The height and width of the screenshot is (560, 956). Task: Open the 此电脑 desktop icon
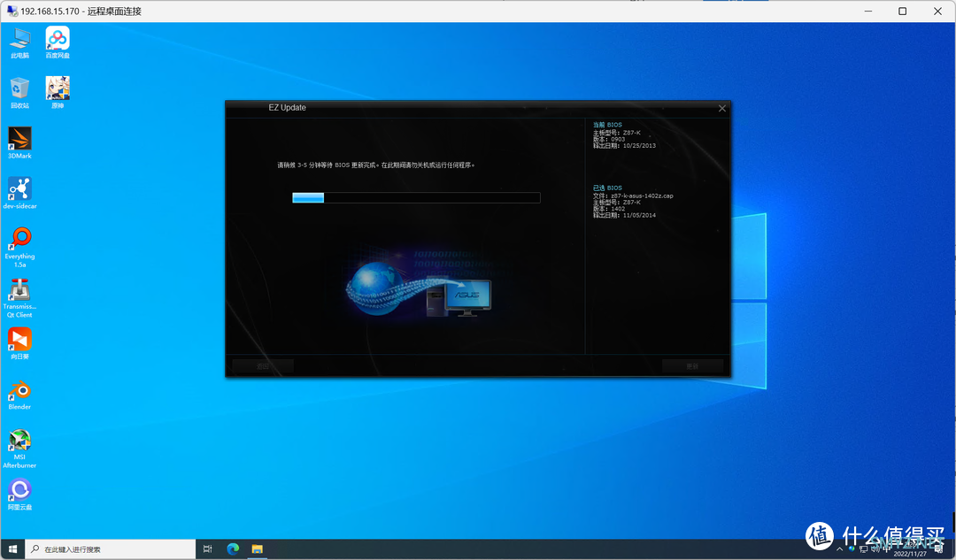click(19, 42)
